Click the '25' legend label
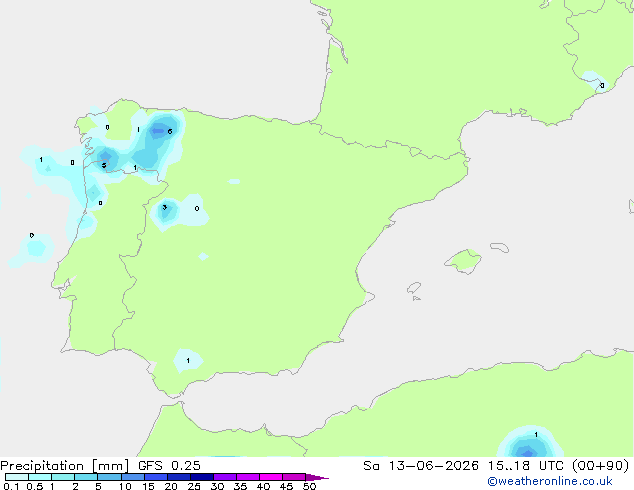Image resolution: width=634 pixels, height=490 pixels. 194,486
